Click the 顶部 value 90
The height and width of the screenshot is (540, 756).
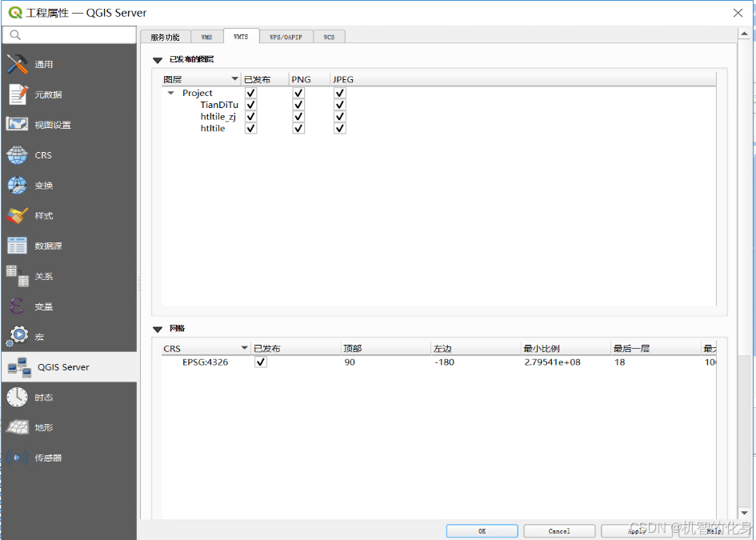(x=350, y=362)
